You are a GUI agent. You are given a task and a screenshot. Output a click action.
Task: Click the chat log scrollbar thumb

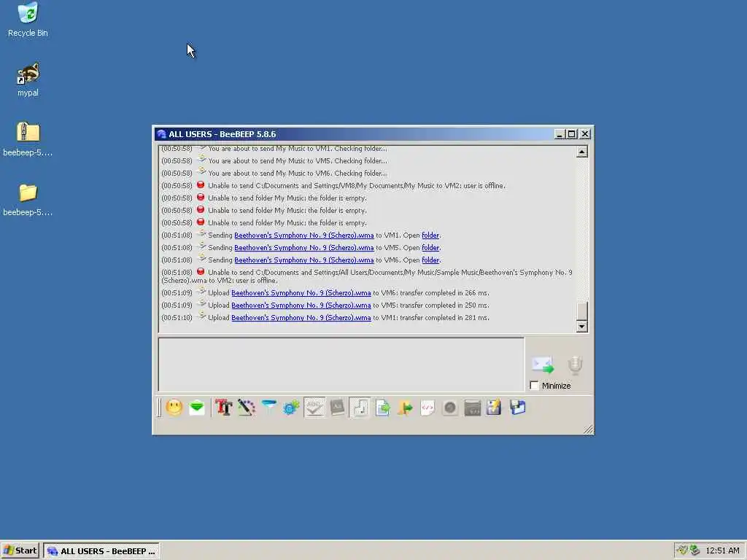coord(581,311)
